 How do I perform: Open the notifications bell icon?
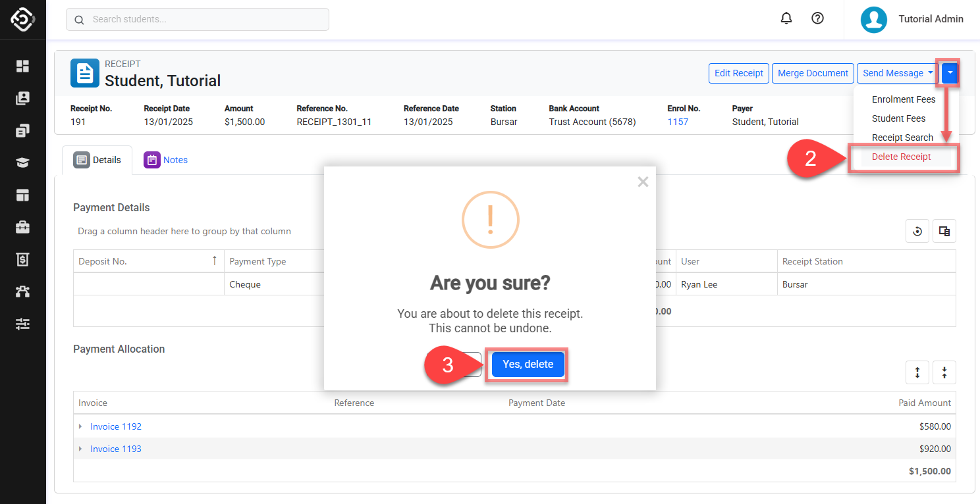786,18
